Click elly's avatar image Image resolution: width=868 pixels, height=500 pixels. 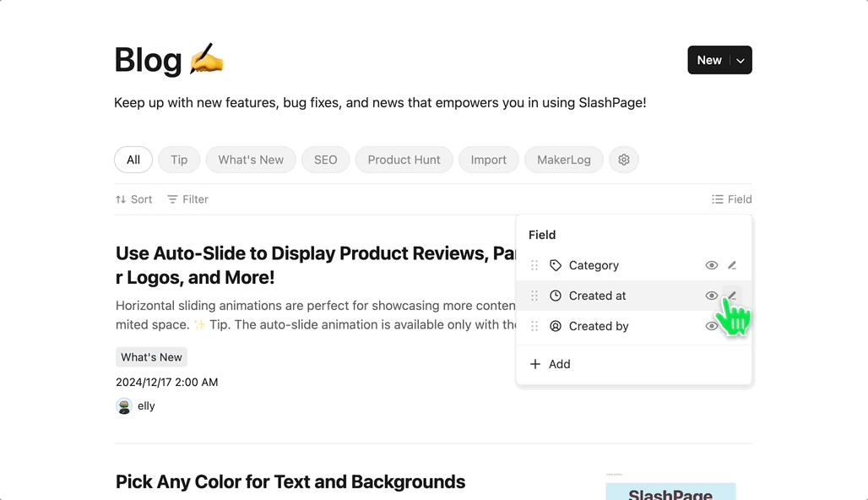pyautogui.click(x=124, y=406)
